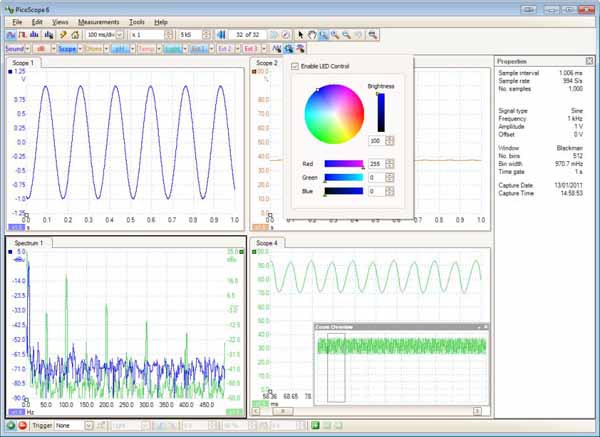
Task: Expand Ohms channel options arrow
Action: point(106,49)
